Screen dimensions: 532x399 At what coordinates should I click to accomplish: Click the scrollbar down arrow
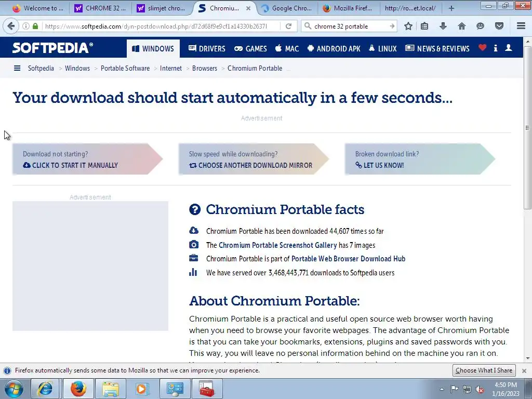point(527,358)
